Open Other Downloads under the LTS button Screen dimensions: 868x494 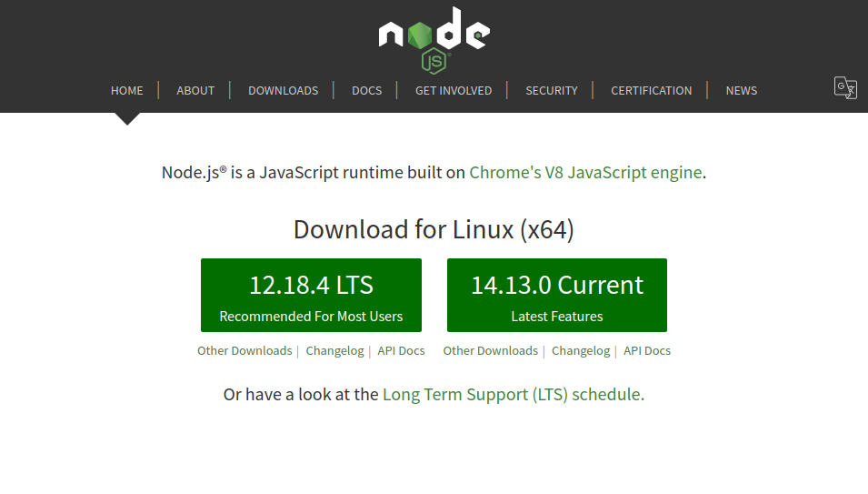[244, 350]
